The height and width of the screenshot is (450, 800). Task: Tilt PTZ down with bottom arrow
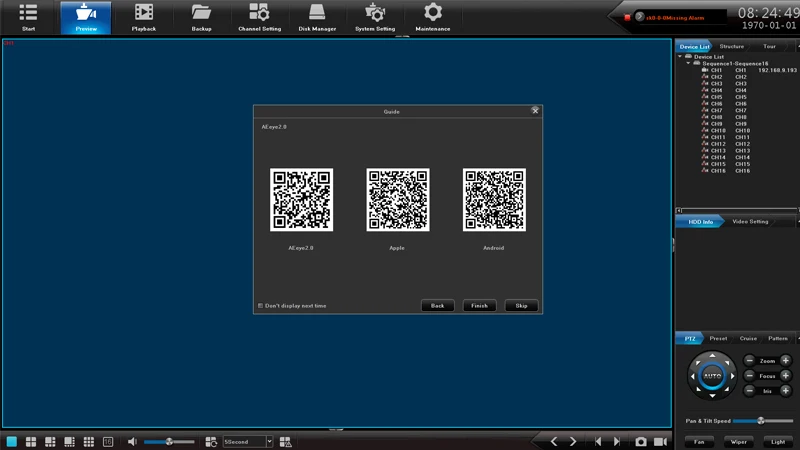[x=712, y=396]
